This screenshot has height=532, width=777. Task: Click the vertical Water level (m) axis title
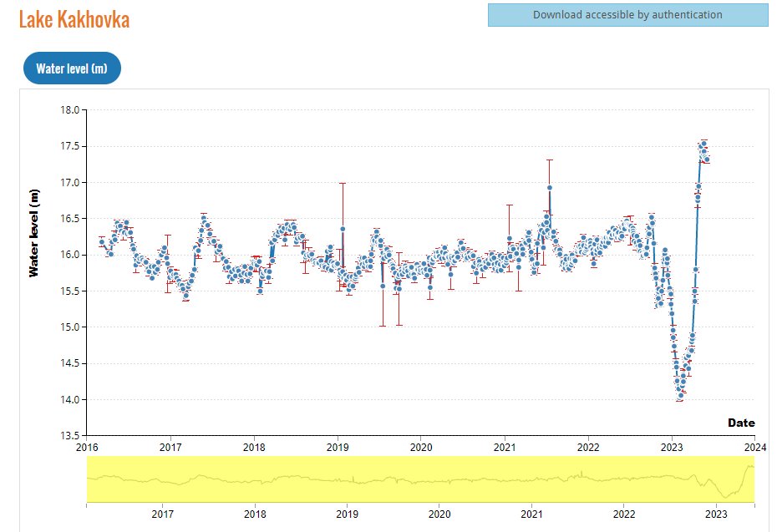point(34,232)
